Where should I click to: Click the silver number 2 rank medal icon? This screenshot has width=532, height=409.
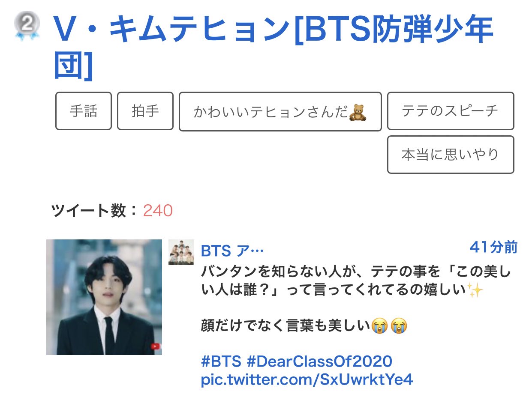pyautogui.click(x=27, y=26)
